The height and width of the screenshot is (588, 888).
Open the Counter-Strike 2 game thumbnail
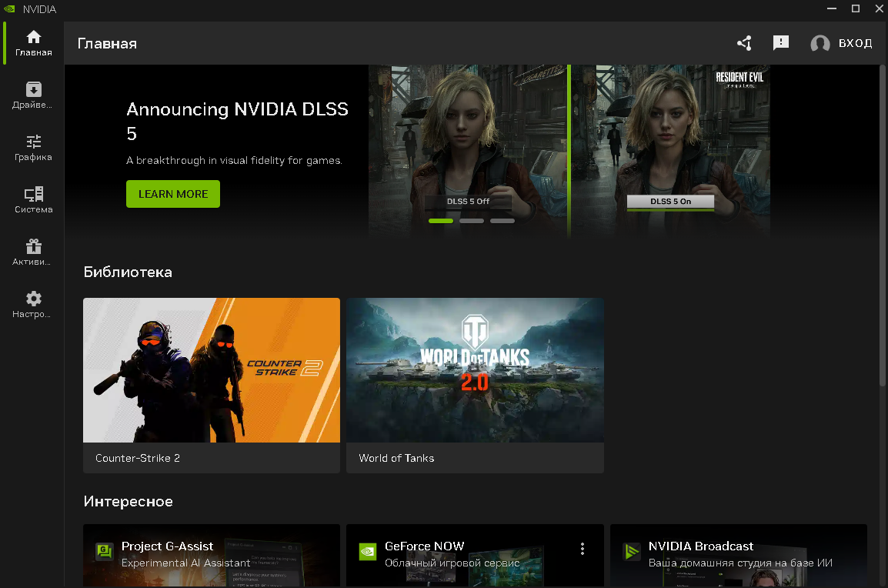pos(212,370)
